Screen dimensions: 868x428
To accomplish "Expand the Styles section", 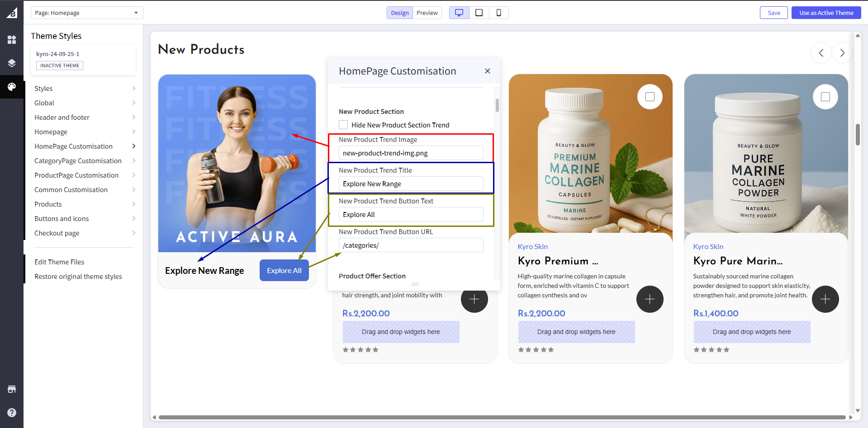I will click(85, 89).
